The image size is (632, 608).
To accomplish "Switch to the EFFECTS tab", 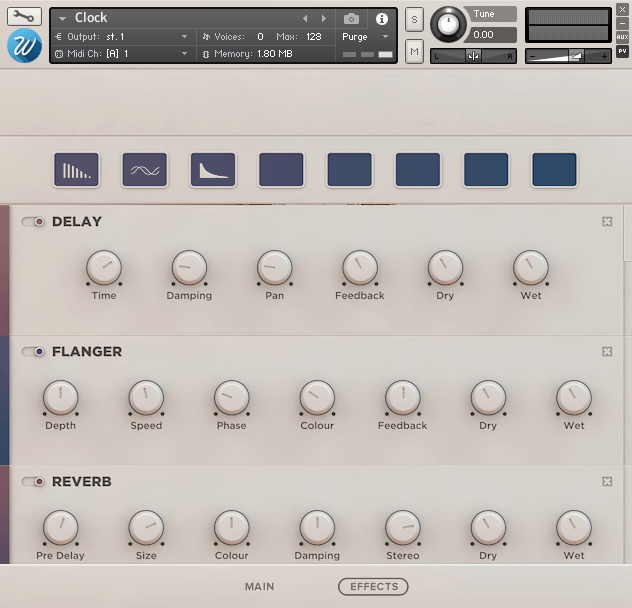I will pos(373,587).
